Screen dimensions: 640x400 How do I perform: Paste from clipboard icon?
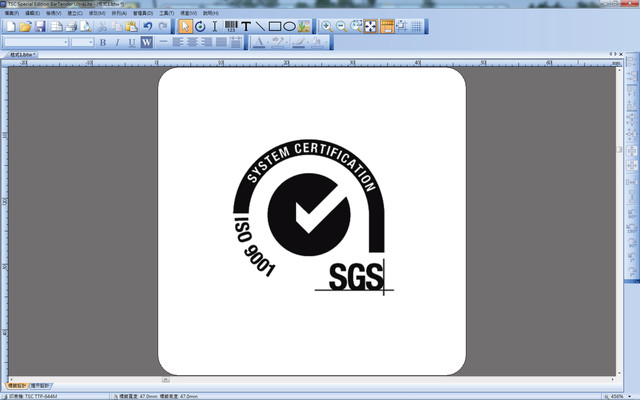[x=131, y=27]
